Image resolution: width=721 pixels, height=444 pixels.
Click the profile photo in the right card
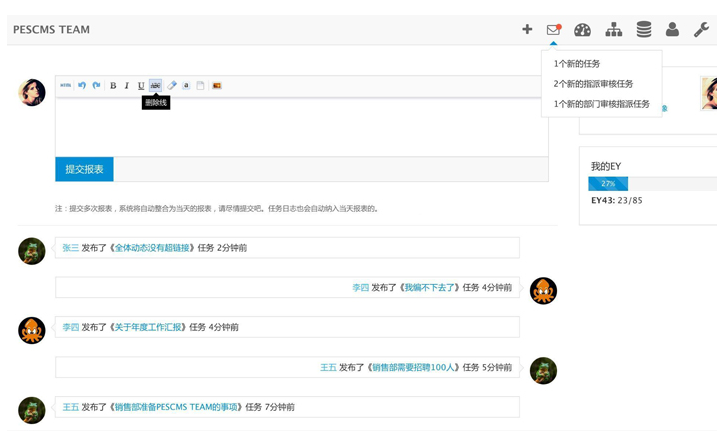(x=709, y=94)
